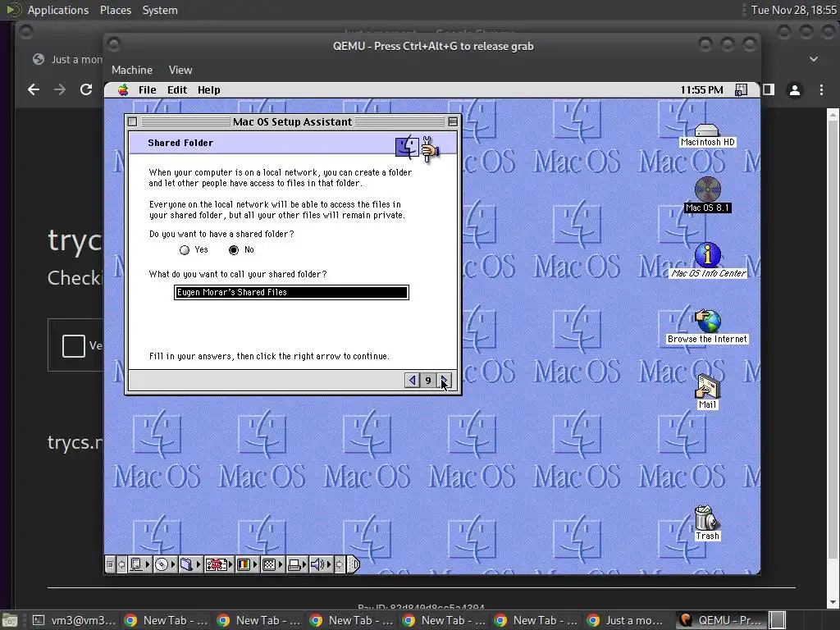This screenshot has height=630, width=840.
Task: Click show desktop icon in bottom panel
Action: coord(10,620)
